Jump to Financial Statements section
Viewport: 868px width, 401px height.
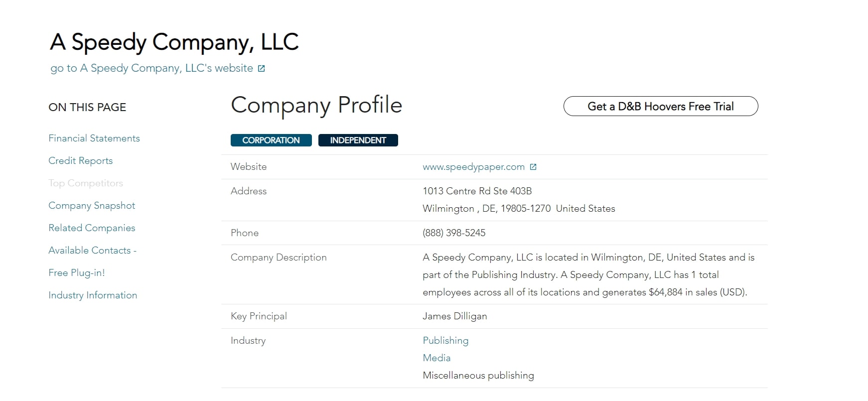(94, 138)
